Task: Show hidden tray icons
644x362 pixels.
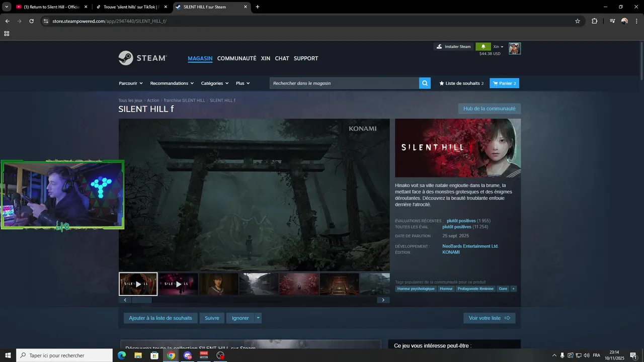Action: click(554, 355)
